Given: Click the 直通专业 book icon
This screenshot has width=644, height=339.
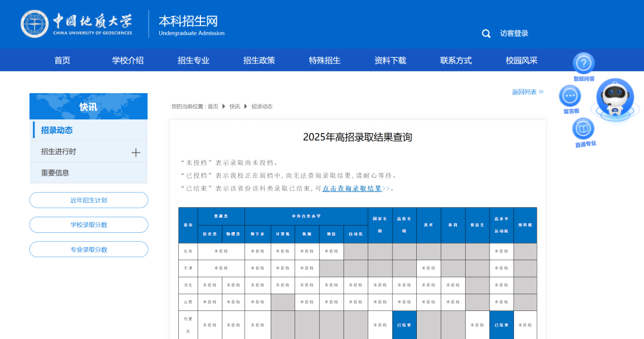Looking at the screenshot, I should coord(583,128).
